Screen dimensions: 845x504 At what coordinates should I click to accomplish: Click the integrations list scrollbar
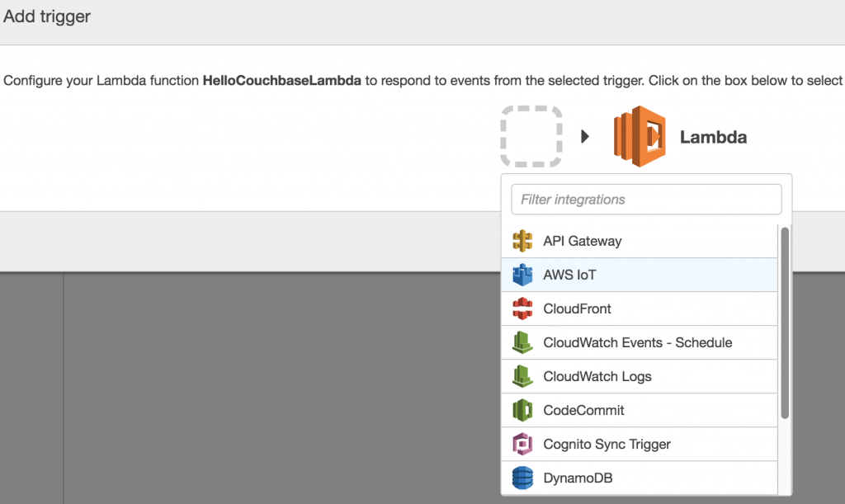click(x=785, y=322)
